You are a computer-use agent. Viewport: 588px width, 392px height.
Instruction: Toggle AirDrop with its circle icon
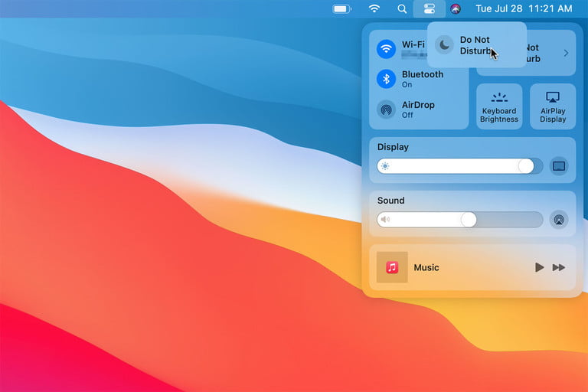pyautogui.click(x=386, y=109)
